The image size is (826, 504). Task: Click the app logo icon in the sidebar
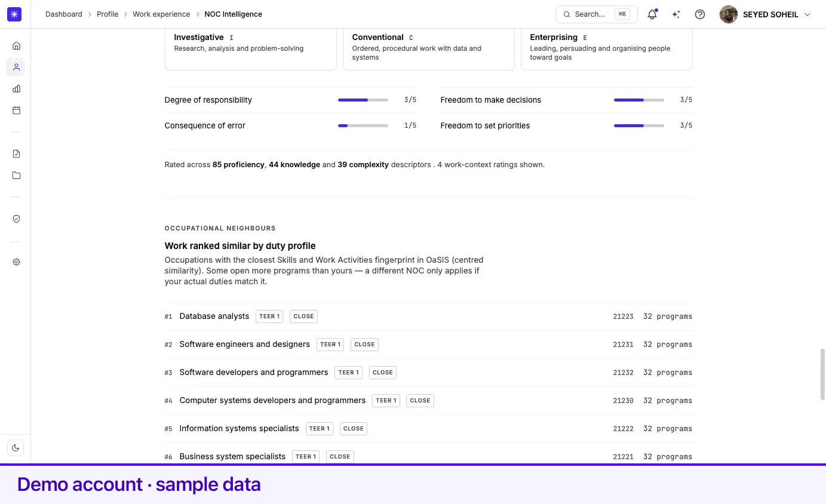tap(14, 14)
